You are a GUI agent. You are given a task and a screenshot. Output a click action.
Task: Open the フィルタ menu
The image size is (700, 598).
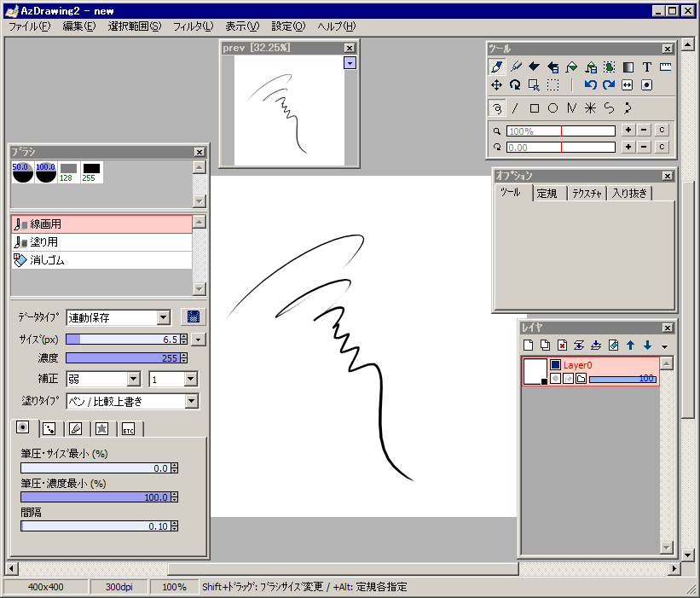pyautogui.click(x=193, y=26)
